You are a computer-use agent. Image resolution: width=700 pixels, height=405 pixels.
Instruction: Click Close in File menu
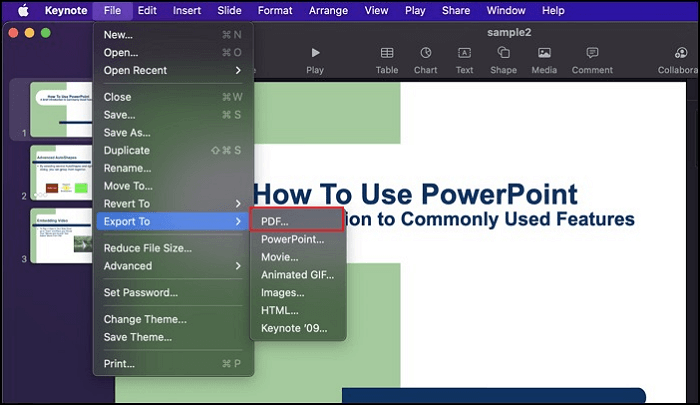coord(172,97)
